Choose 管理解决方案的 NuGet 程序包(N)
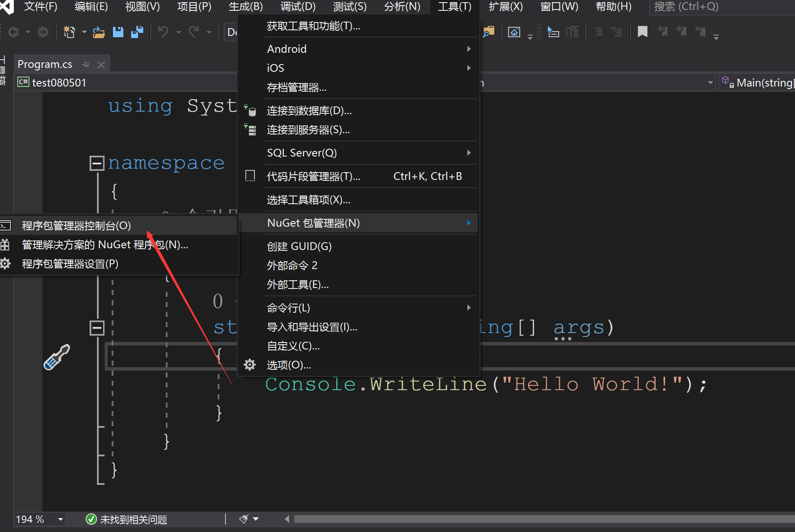 (x=104, y=244)
